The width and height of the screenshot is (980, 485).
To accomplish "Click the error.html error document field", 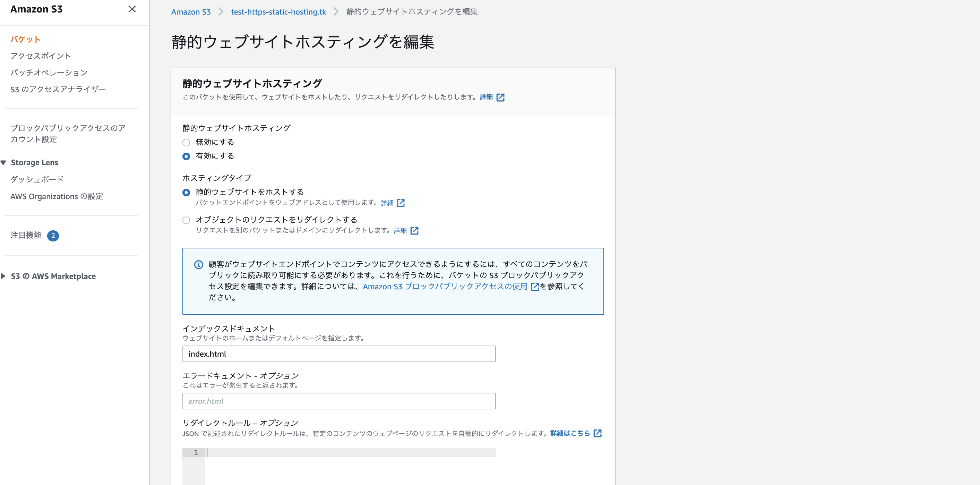I will (x=338, y=401).
